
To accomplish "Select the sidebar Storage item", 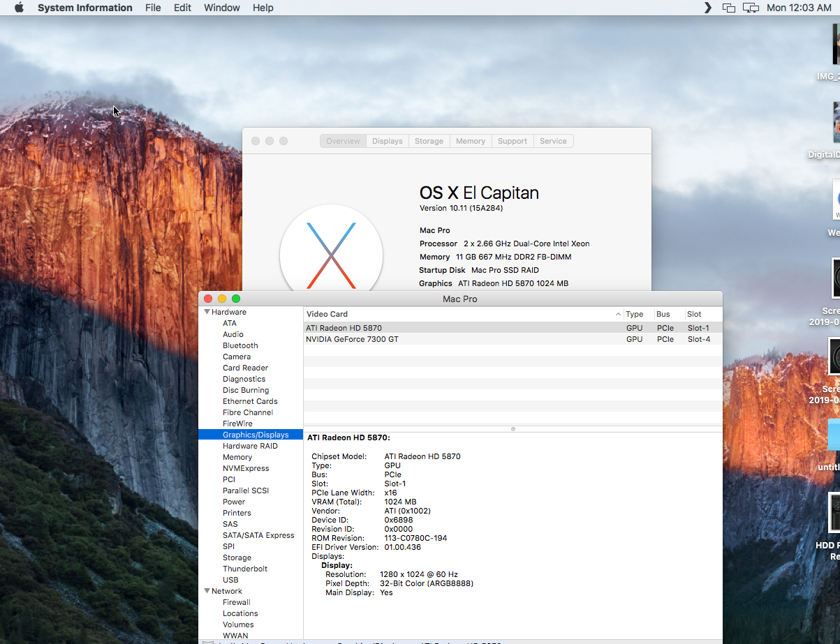I will (237, 557).
